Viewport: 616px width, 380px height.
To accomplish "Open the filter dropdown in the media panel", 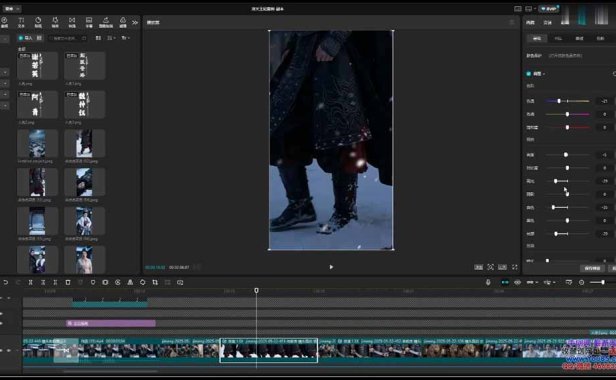I will point(125,38).
